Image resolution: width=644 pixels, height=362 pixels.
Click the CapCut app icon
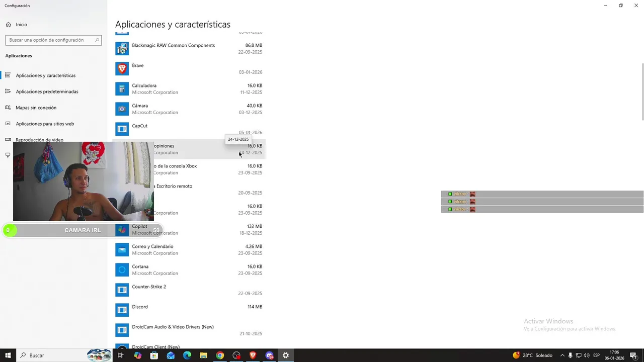point(122,129)
